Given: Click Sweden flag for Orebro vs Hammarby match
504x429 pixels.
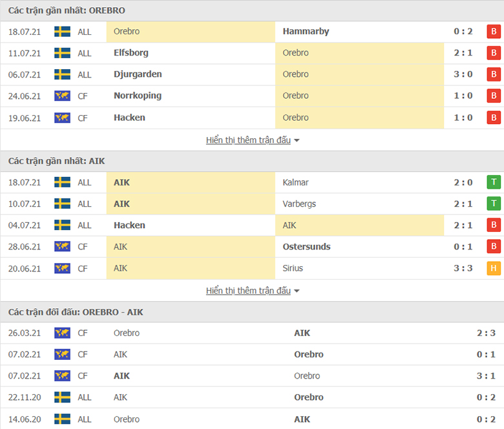Looking at the screenshot, I should pyautogui.click(x=63, y=32).
